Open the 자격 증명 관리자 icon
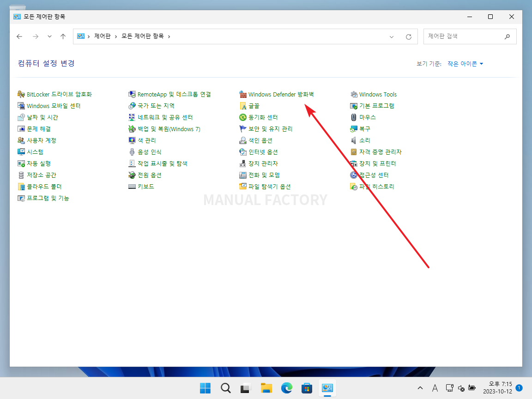The image size is (532, 399). [354, 152]
